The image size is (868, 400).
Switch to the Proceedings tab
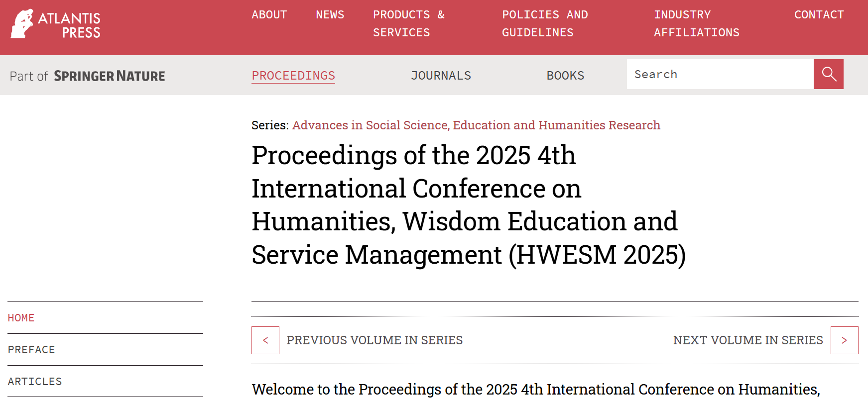click(x=293, y=76)
